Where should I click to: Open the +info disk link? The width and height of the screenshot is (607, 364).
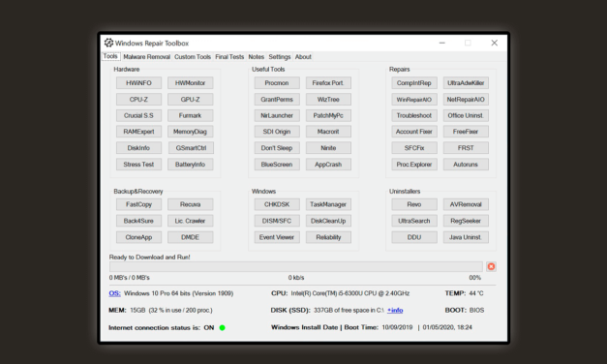coord(395,310)
